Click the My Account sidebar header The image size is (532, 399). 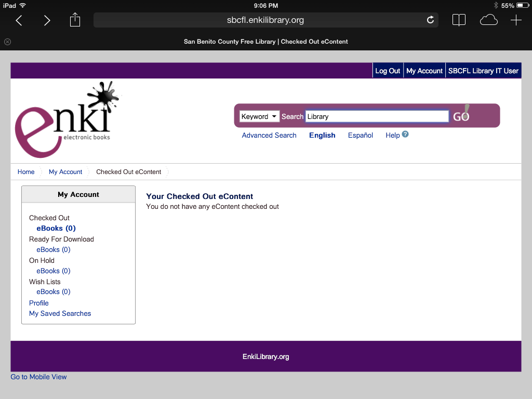(78, 194)
